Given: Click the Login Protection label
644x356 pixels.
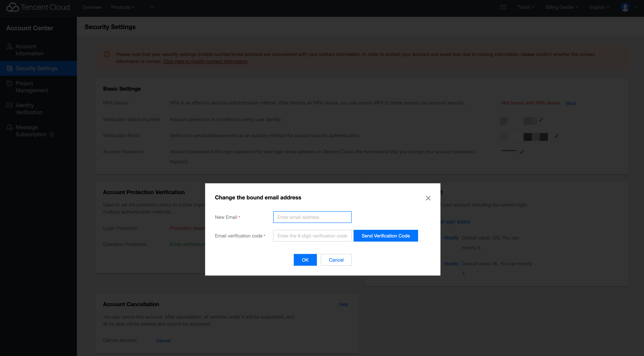Looking at the screenshot, I should click(120, 228).
